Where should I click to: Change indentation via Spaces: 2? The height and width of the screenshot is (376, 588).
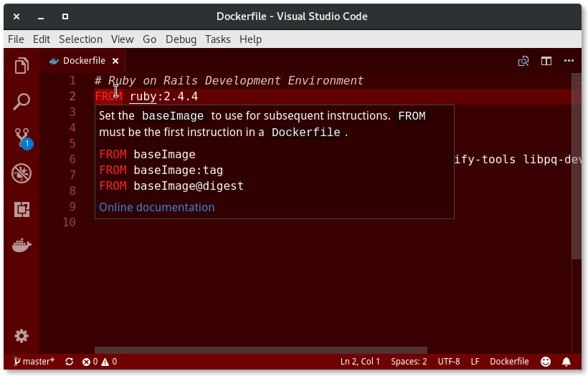pos(409,362)
